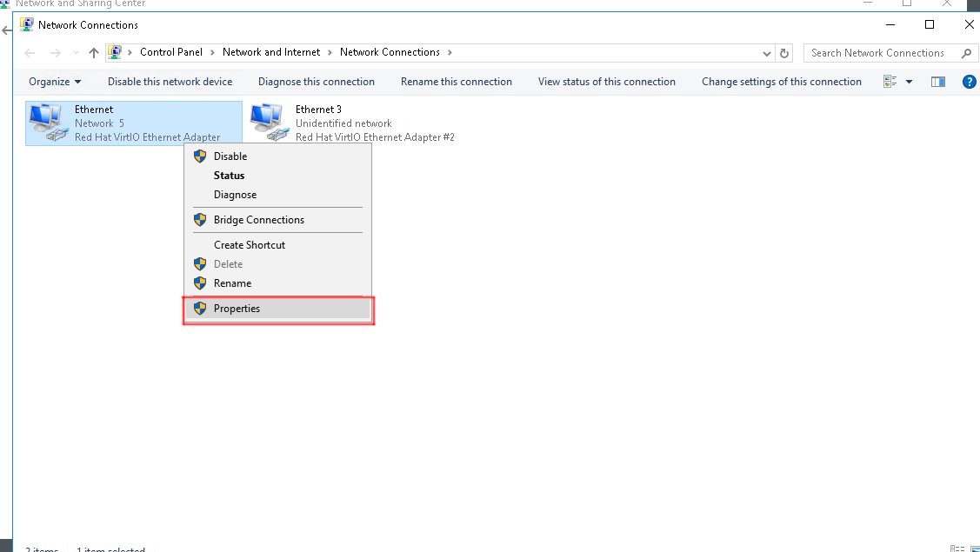This screenshot has width=980, height=552.
Task: Expand the view options dropdown arrow
Action: (x=910, y=82)
